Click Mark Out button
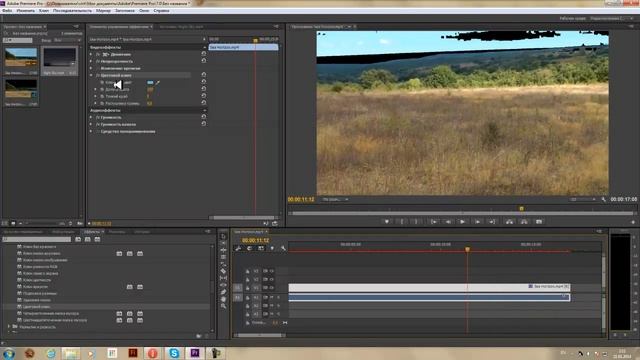Screen dimensions: 640x360 (416, 222)
